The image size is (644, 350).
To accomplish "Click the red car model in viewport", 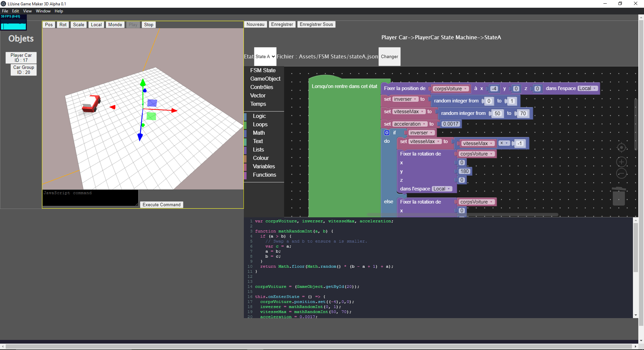I will tap(91, 103).
